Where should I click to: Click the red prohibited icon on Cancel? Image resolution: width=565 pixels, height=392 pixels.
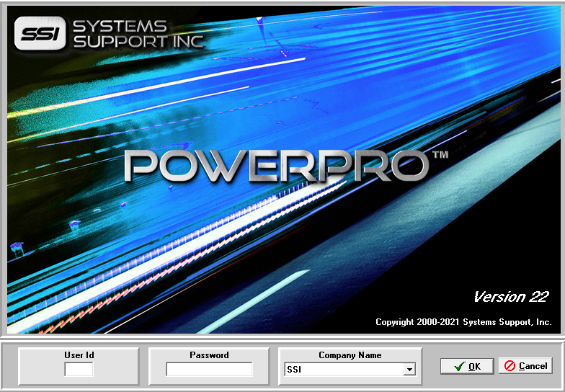510,365
